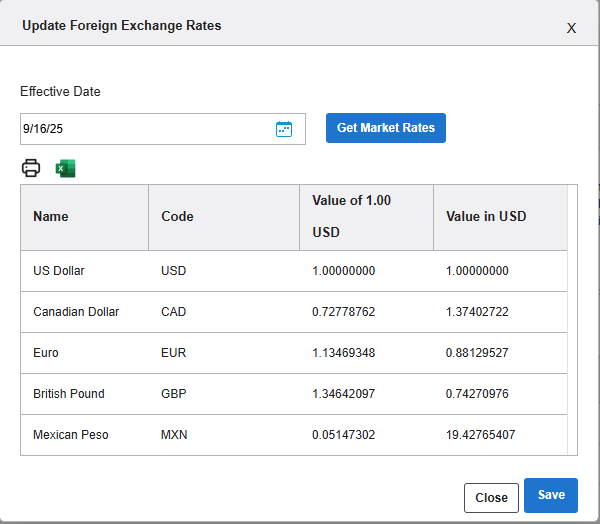The height and width of the screenshot is (524, 600).
Task: Edit Canadian Dollar value 1.37402722
Action: point(477,312)
